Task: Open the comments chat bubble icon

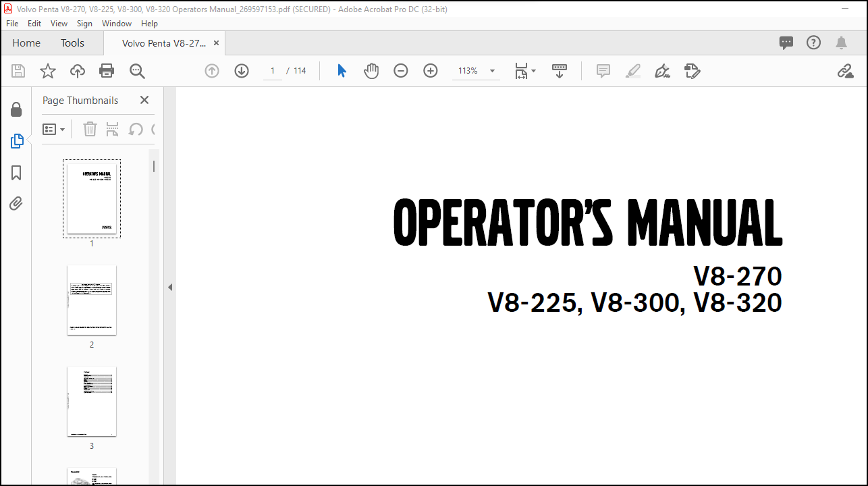Action: [x=786, y=43]
